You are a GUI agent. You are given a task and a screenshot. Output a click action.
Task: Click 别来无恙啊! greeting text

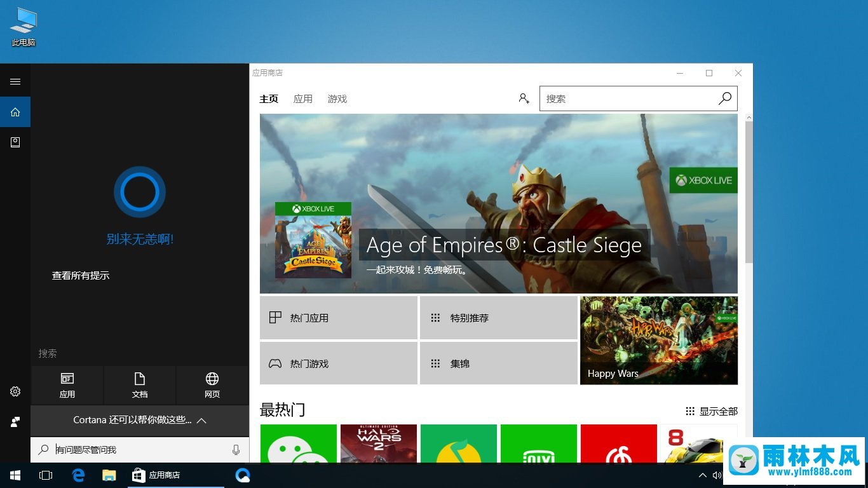pyautogui.click(x=140, y=239)
